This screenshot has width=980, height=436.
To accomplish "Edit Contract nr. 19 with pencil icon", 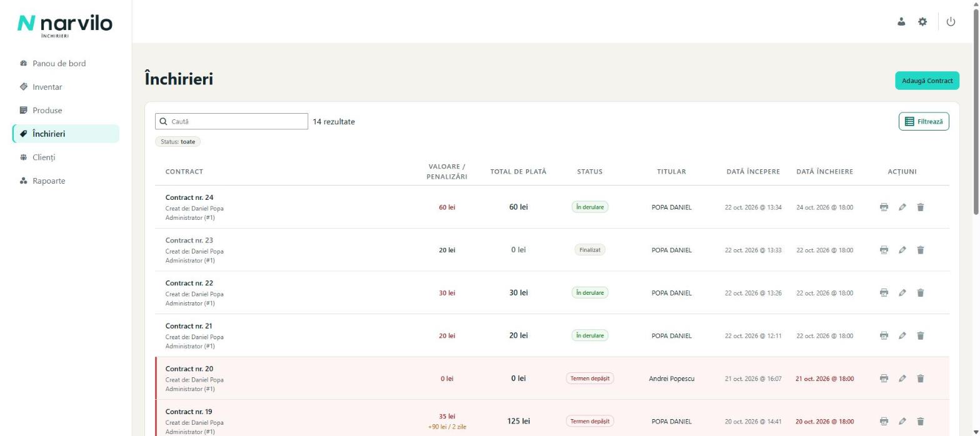I will pyautogui.click(x=902, y=421).
